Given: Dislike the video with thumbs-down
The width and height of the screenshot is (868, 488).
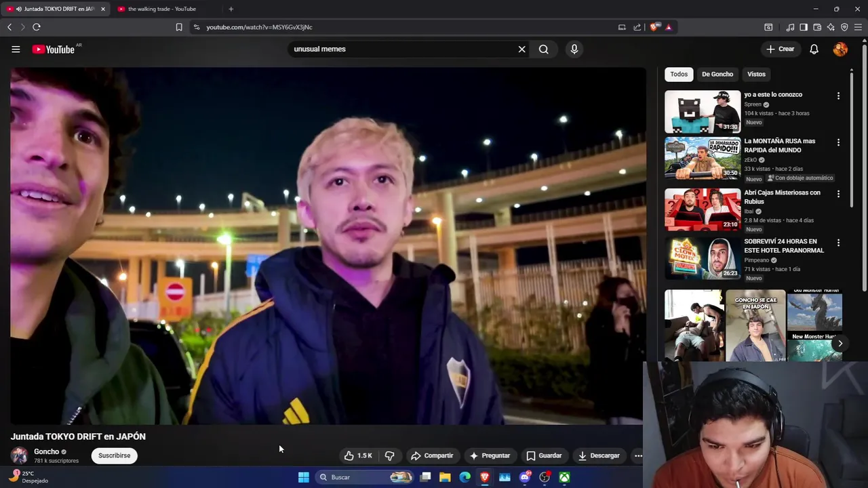Looking at the screenshot, I should [389, 455].
